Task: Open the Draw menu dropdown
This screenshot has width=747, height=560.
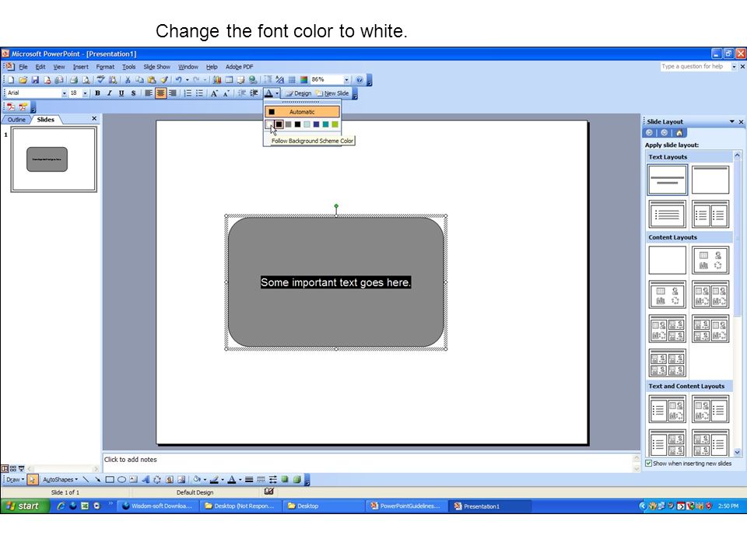Action: point(16,480)
